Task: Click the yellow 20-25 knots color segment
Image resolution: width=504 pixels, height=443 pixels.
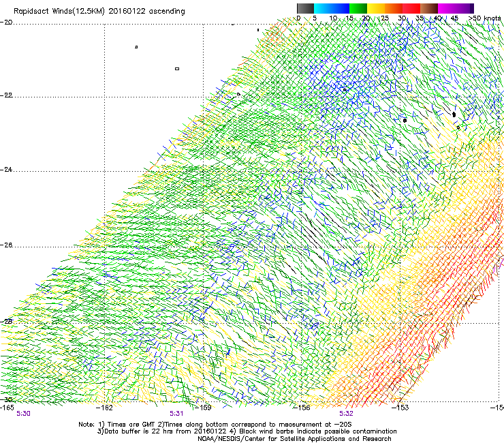Action: pyautogui.click(x=376, y=8)
